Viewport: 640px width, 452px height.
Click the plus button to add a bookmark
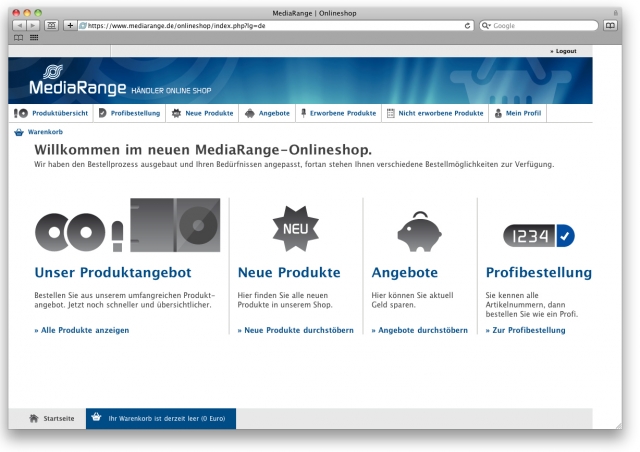70,25
